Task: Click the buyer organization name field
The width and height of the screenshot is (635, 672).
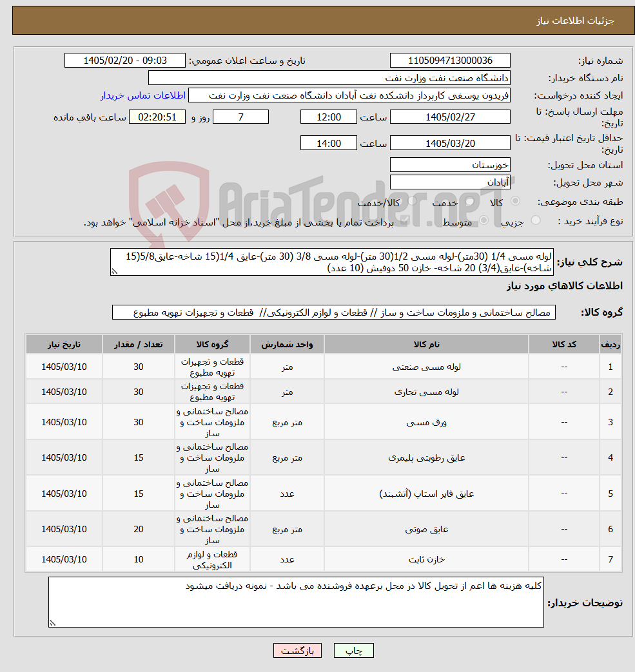Action: click(x=329, y=78)
